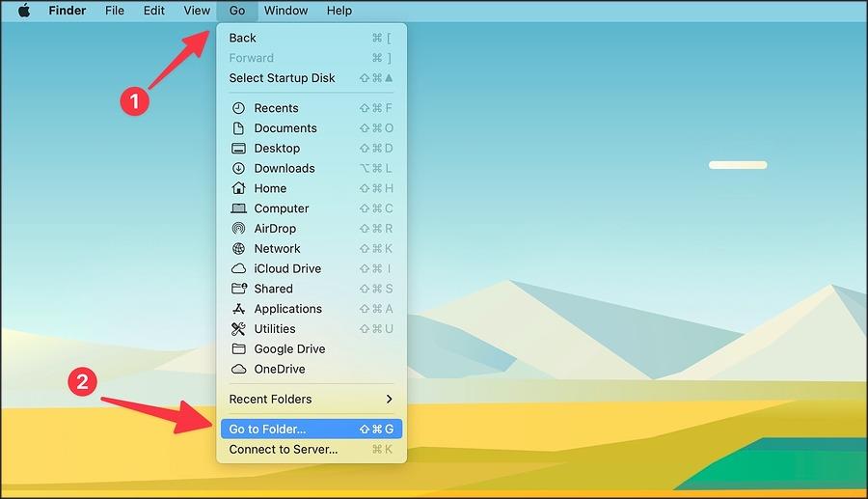Expand the Recent Folders submenu arrow

[x=390, y=399]
